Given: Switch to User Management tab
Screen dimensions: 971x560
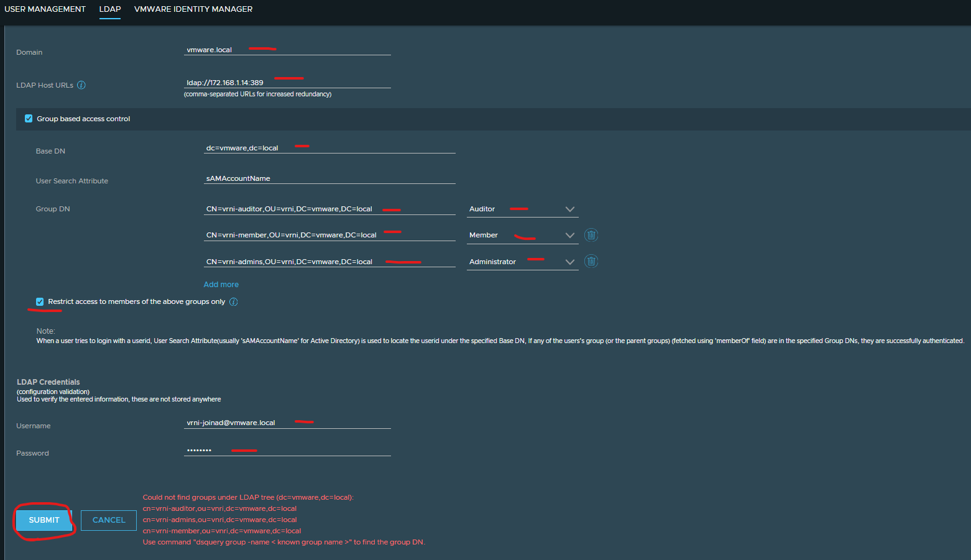Looking at the screenshot, I should (x=45, y=9).
